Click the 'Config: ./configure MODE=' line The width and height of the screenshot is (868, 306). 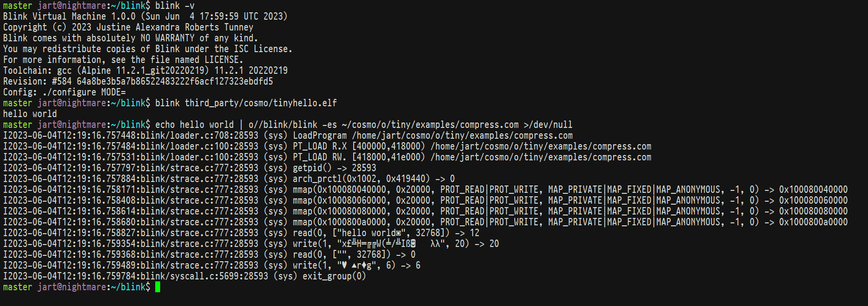click(x=64, y=92)
